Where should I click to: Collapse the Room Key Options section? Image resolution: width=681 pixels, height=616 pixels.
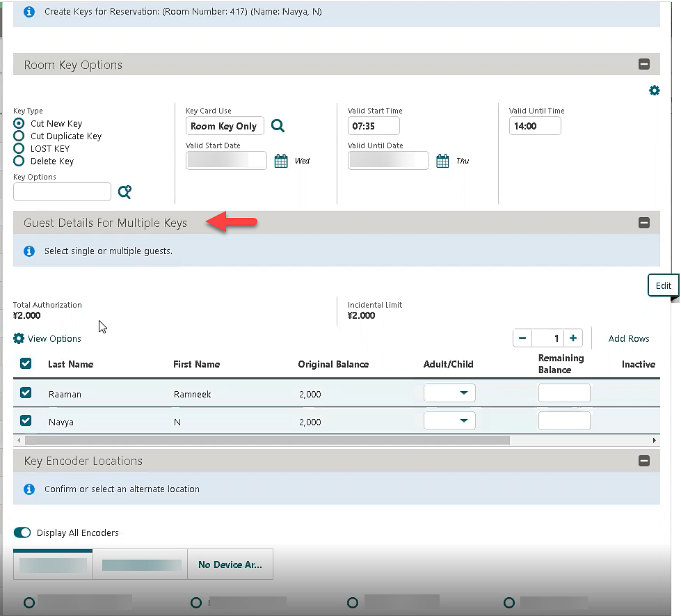643,63
